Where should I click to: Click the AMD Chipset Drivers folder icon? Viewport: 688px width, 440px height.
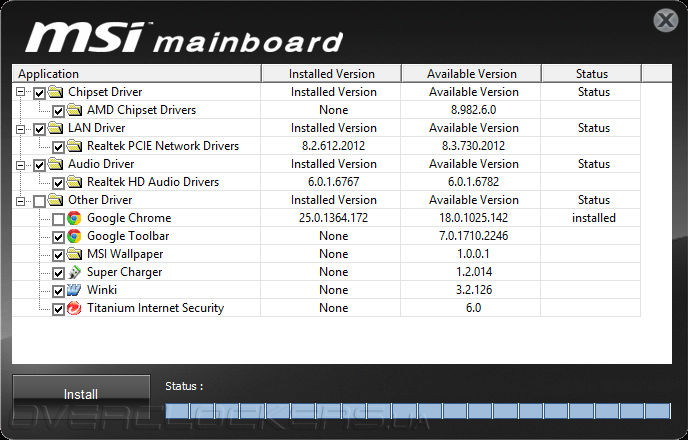[74, 110]
